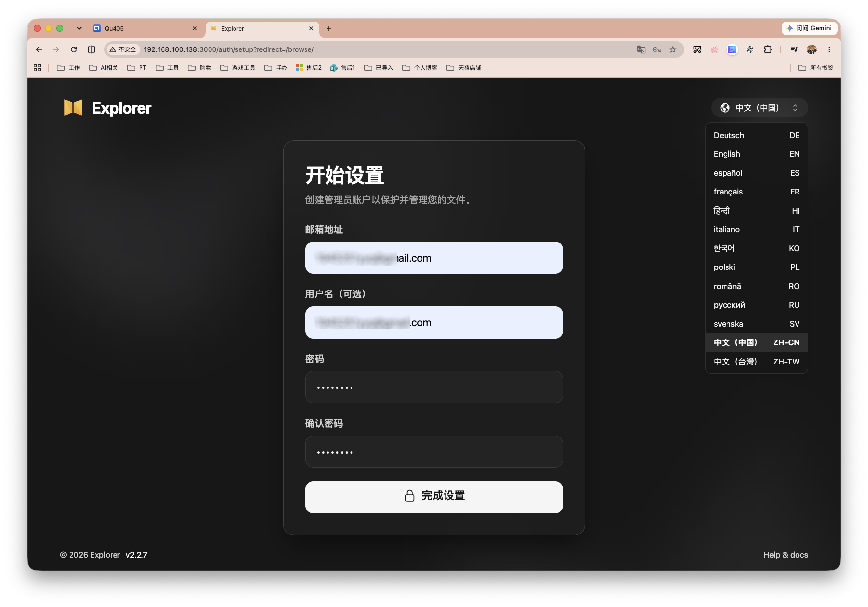This screenshot has height=607, width=868.
Task: Toggle the browser side panel icon
Action: tap(92, 49)
